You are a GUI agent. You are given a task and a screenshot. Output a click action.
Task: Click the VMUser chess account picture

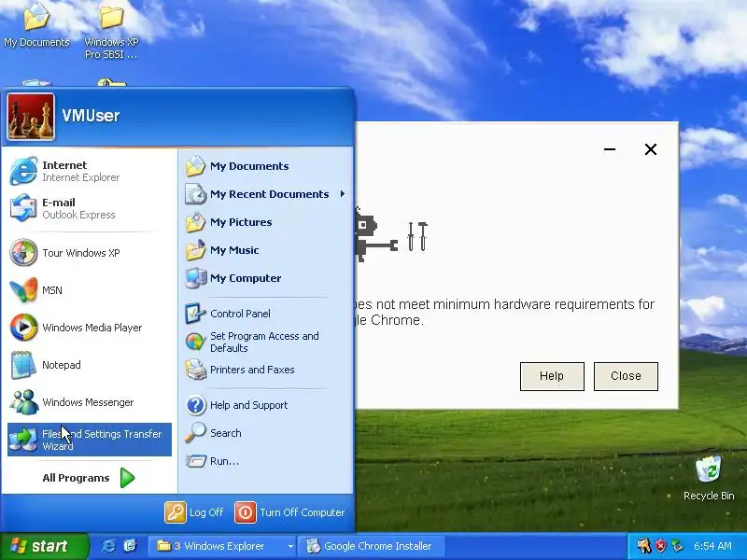tap(31, 117)
